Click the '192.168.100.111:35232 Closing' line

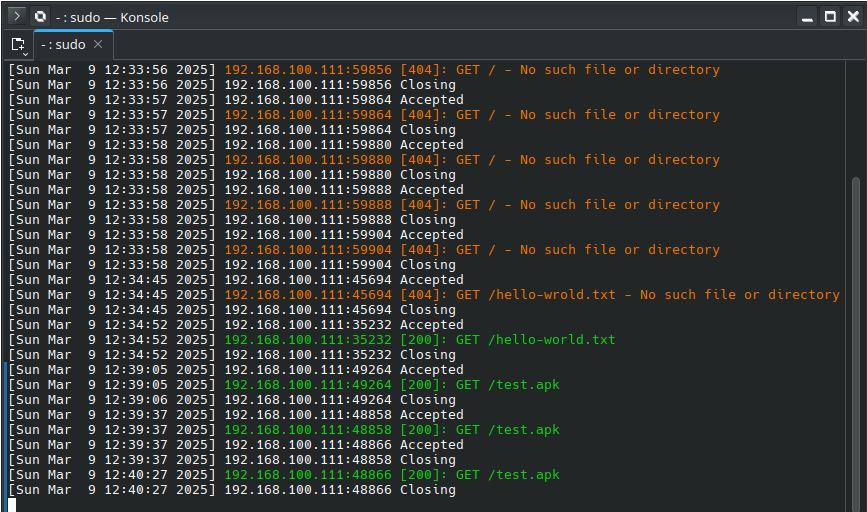(232, 354)
